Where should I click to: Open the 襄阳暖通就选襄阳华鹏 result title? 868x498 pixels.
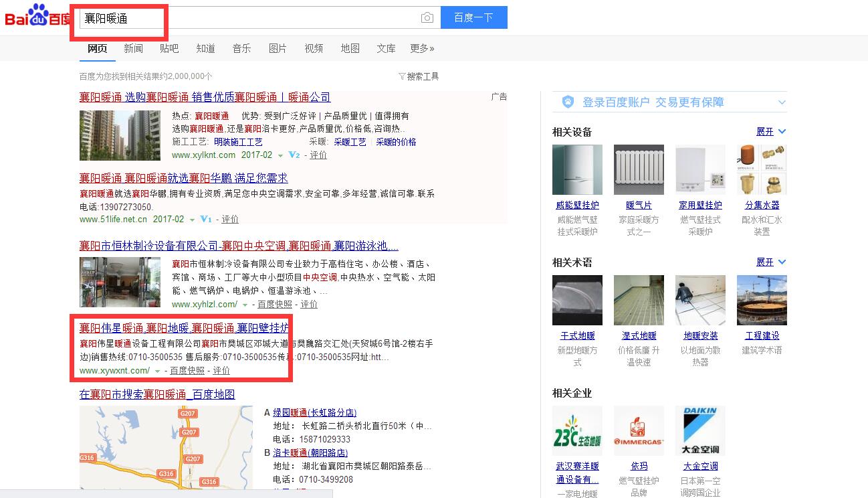(x=184, y=178)
